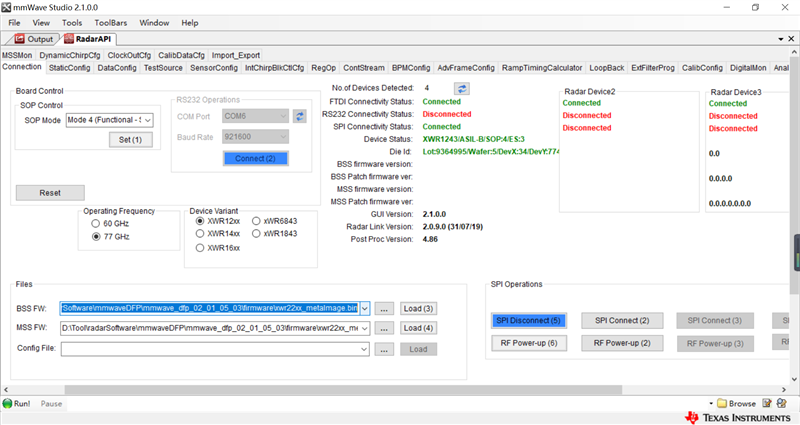The height and width of the screenshot is (425, 800).
Task: Choose the XWR16xx device variant
Action: (200, 248)
